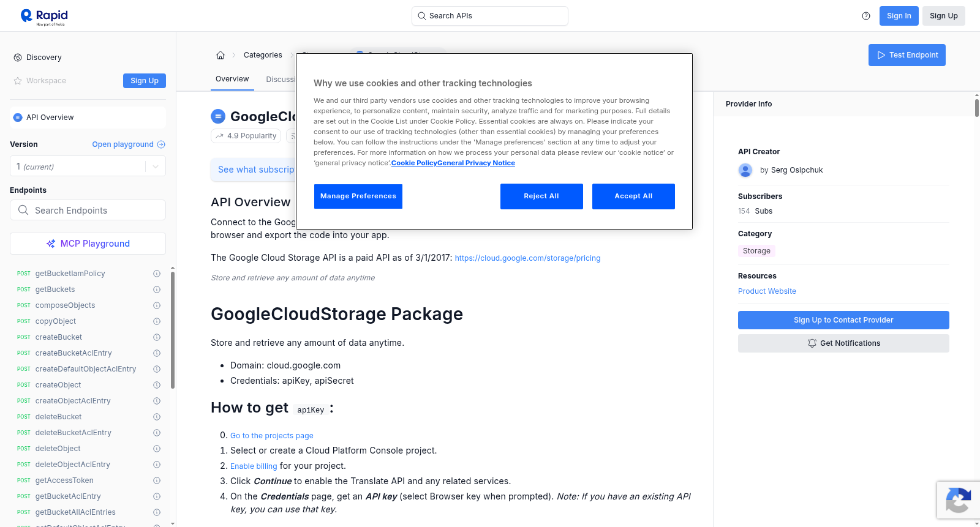Click the 4.9 Popularity badge
Image resolution: width=980 pixels, height=527 pixels.
tap(246, 136)
